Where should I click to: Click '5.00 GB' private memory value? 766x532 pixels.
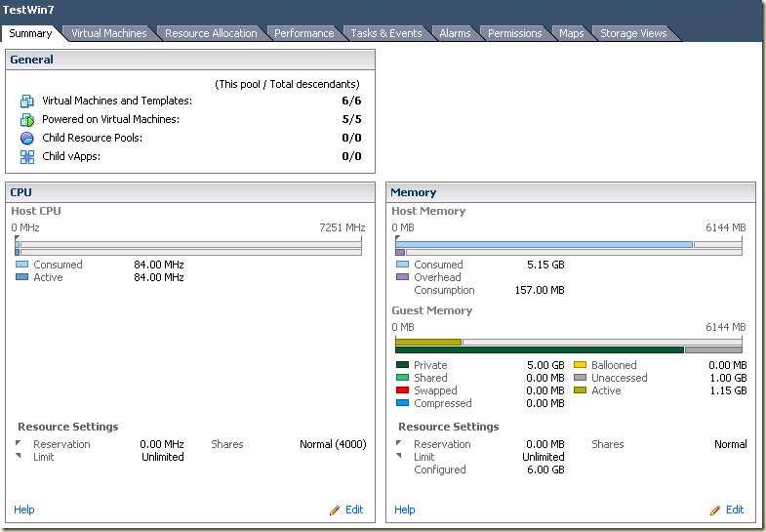pos(545,365)
